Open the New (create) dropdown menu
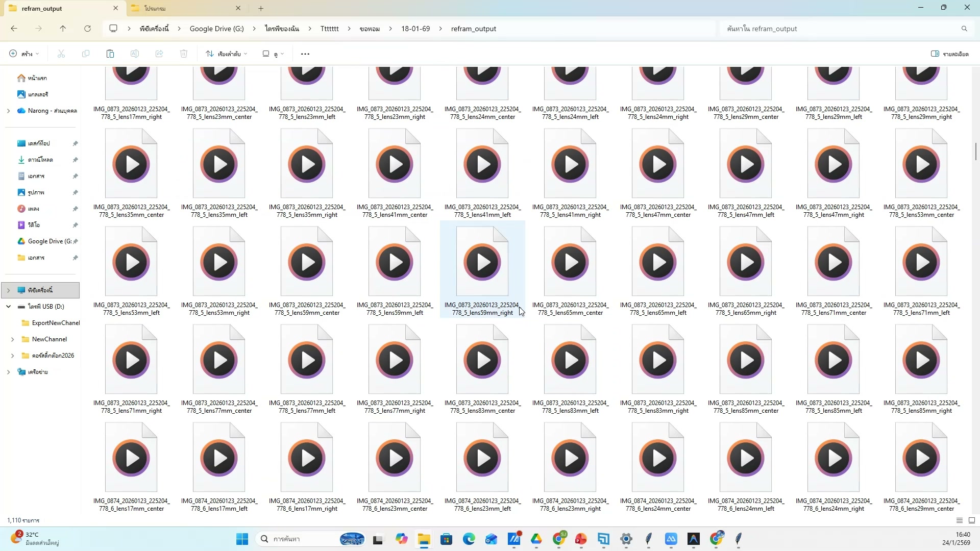 [x=24, y=54]
